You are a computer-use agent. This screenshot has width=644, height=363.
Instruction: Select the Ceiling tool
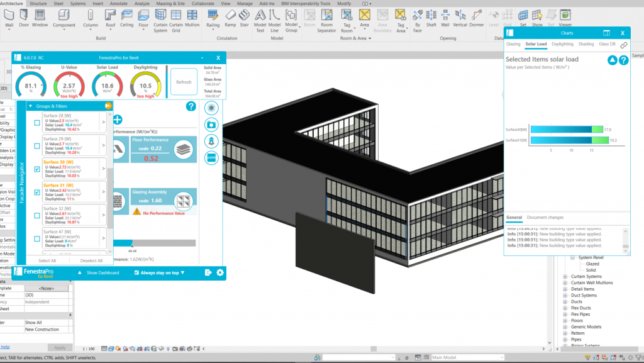coord(126,19)
